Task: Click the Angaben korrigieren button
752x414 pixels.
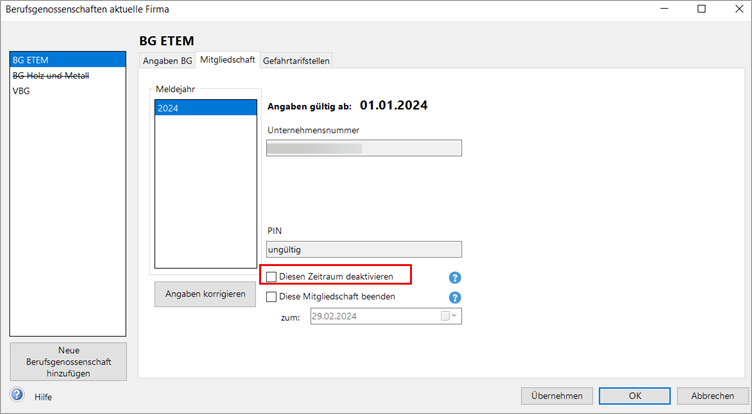Action: click(x=205, y=294)
